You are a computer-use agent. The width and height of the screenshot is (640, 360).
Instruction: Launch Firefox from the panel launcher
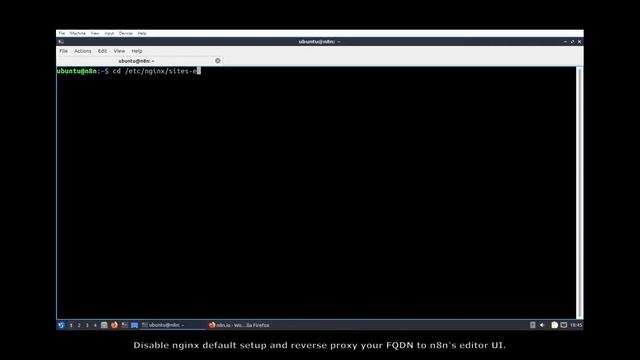114,325
